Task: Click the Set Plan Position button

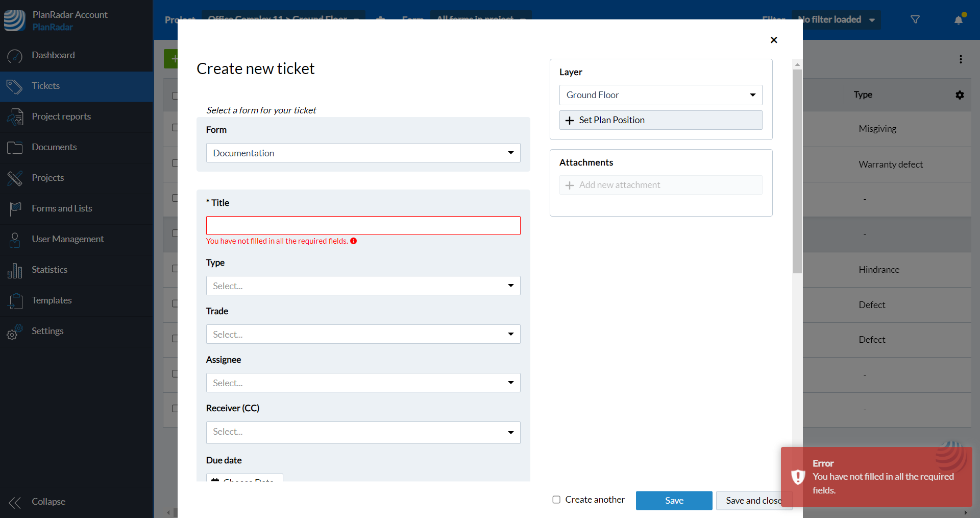Action: (x=660, y=120)
